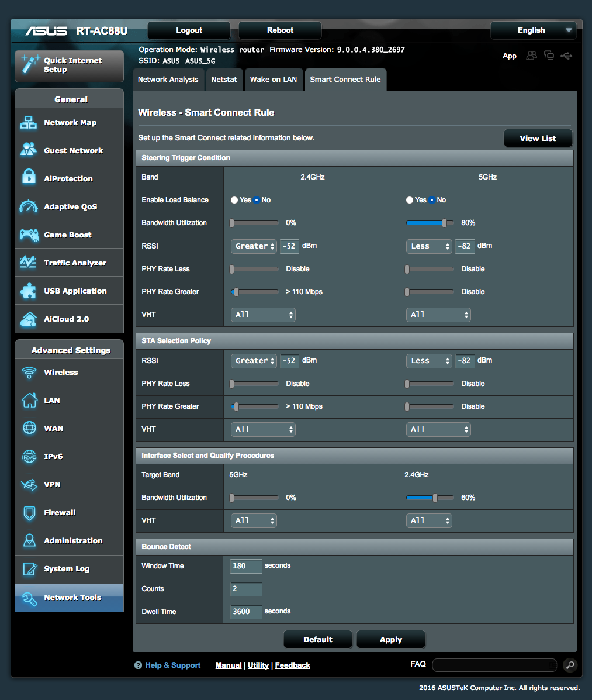This screenshot has height=700, width=592.
Task: Open Traffic Analyzer via its graph icon
Action: tap(28, 263)
